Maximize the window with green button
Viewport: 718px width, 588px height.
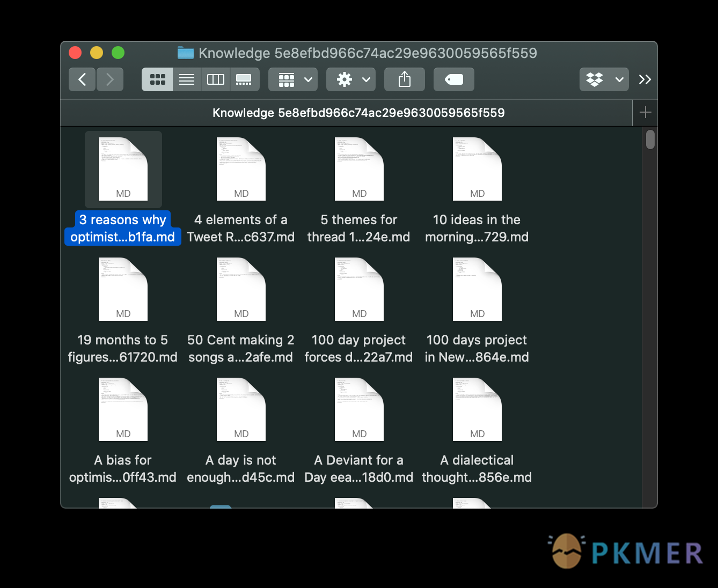(118, 53)
